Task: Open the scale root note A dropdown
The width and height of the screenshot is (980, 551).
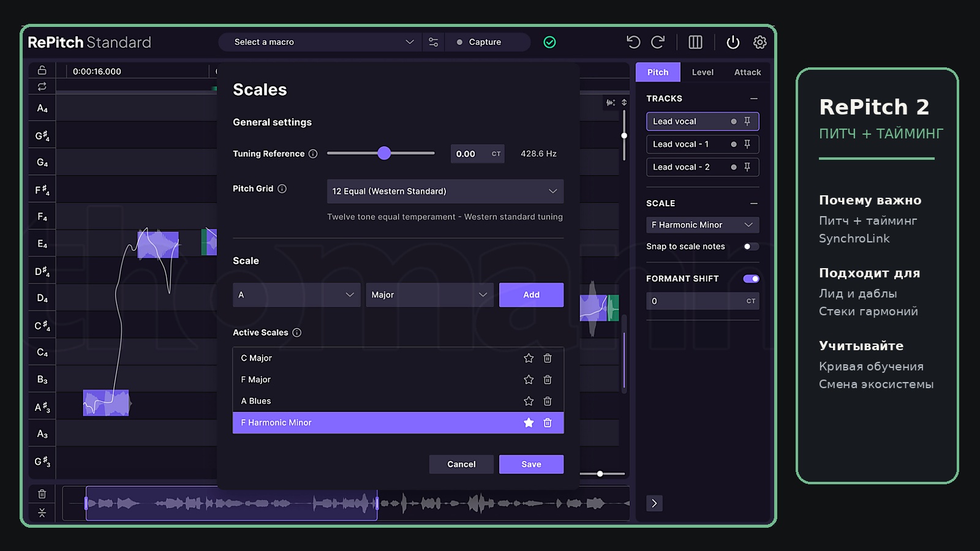Action: pos(296,294)
